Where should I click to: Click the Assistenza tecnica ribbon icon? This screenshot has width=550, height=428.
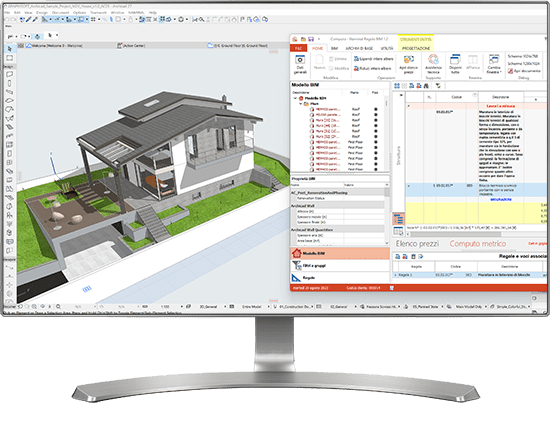click(433, 64)
